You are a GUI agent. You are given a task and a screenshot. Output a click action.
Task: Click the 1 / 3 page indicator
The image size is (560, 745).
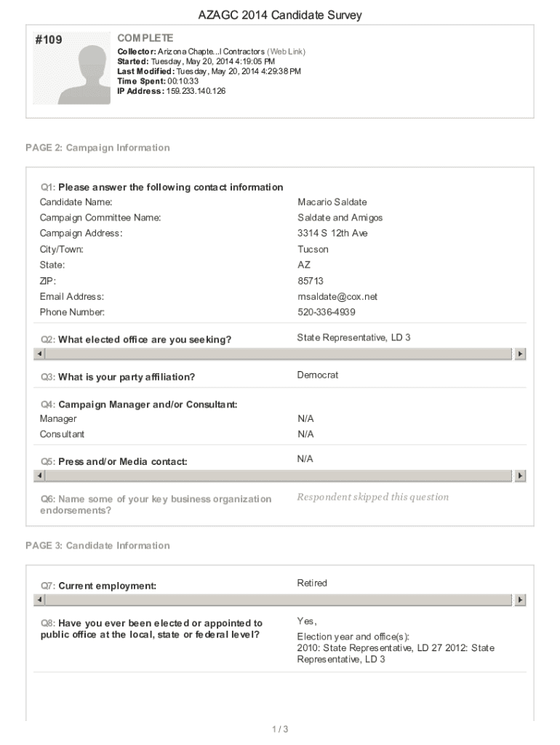point(280,729)
